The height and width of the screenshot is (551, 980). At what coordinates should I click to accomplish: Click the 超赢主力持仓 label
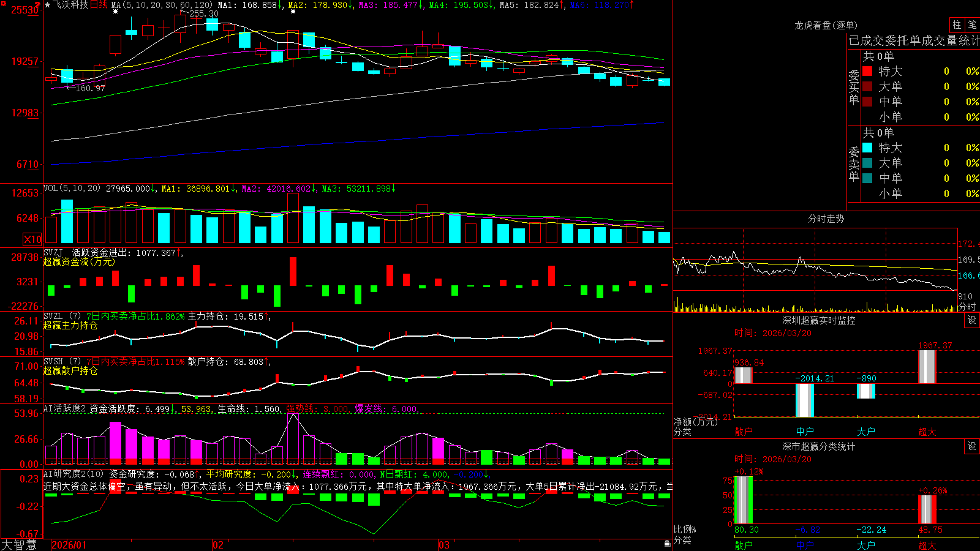(x=70, y=325)
